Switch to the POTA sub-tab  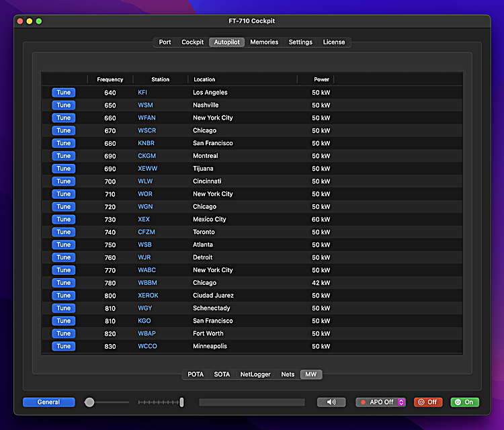(196, 374)
